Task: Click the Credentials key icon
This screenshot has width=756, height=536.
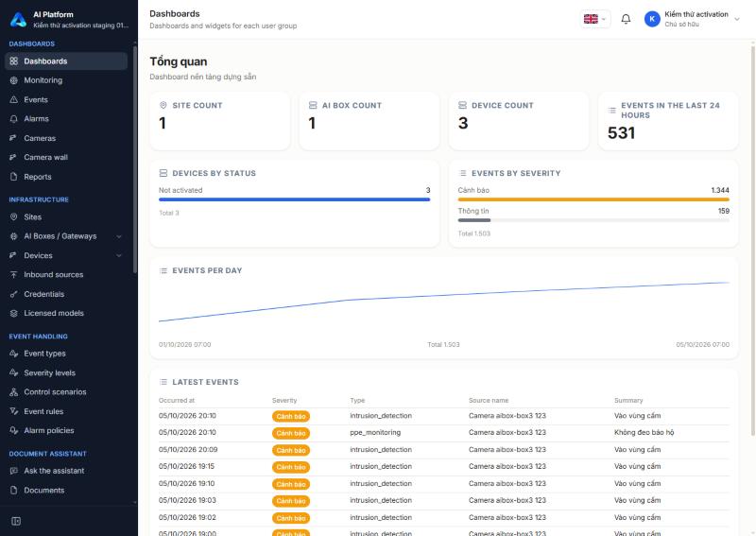Action: [x=14, y=294]
